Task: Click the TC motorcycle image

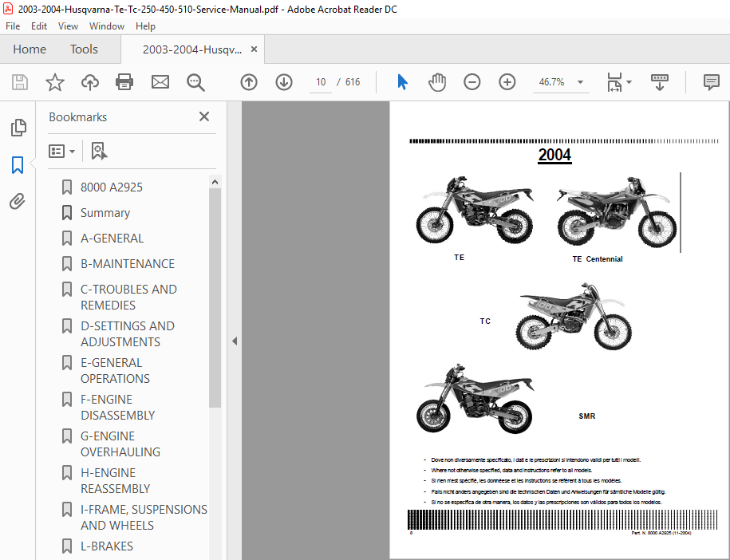Action: tap(574, 316)
